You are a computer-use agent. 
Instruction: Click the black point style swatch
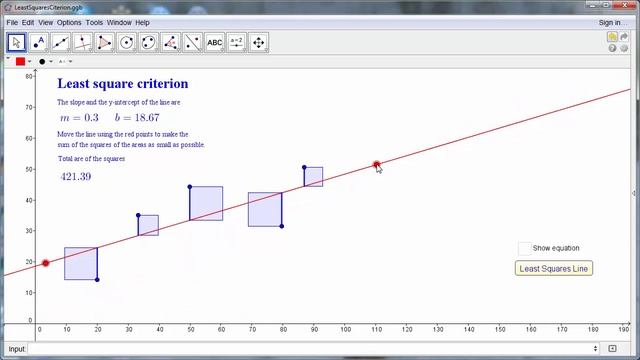coord(42,62)
